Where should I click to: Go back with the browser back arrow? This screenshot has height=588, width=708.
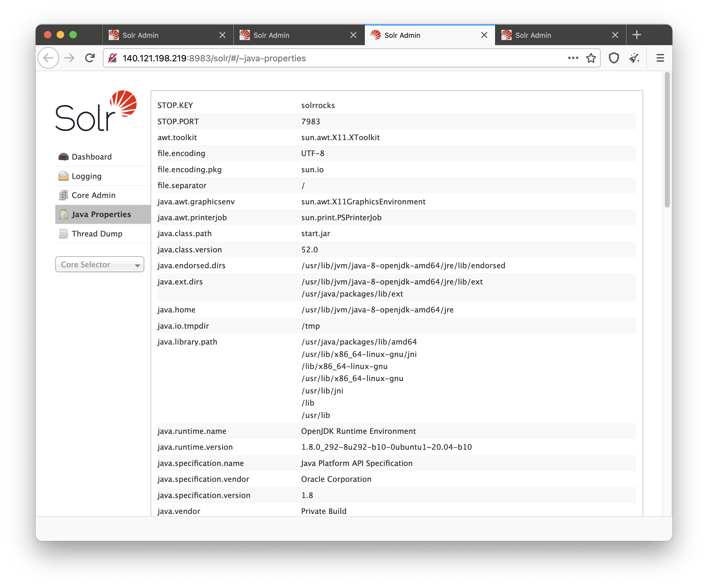[48, 58]
